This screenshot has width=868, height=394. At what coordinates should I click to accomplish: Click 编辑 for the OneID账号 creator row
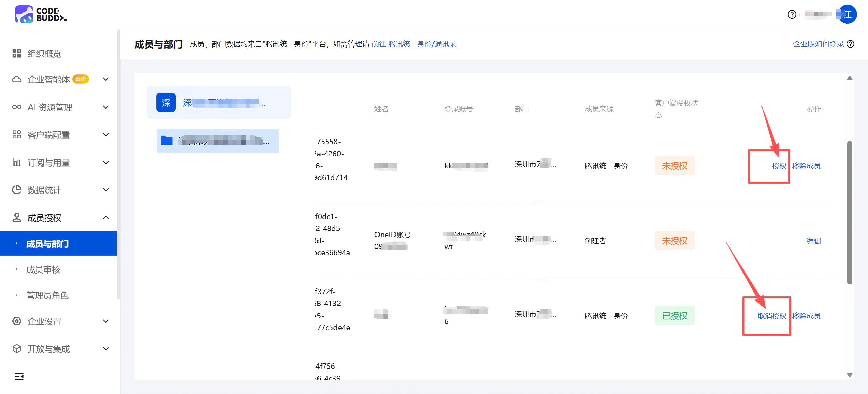tap(813, 241)
